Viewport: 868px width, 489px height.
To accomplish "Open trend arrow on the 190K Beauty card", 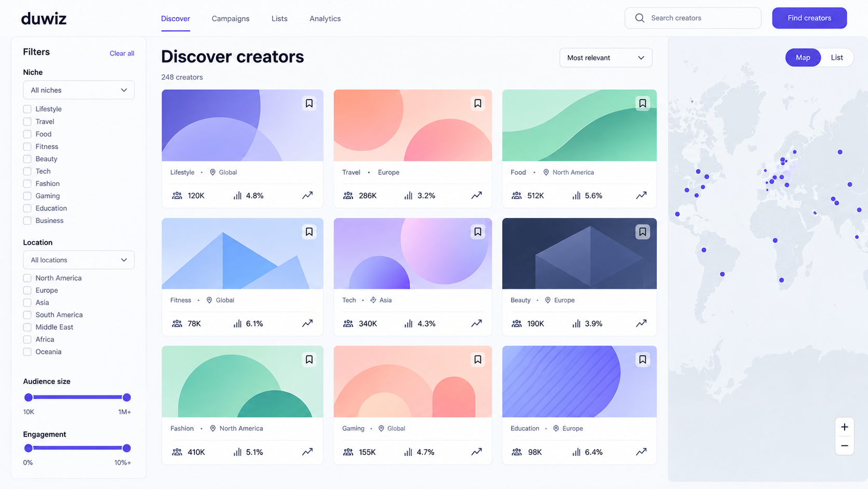I will 642,323.
